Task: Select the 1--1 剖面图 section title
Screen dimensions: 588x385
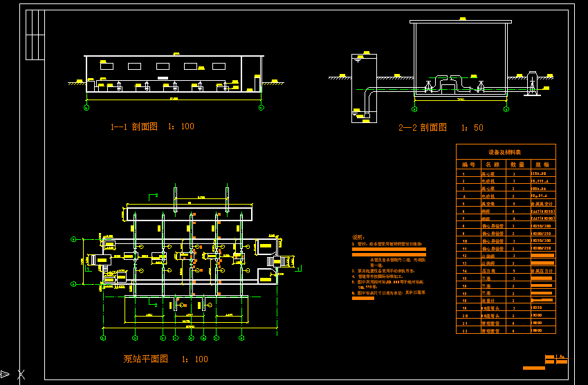Action: pyautogui.click(x=152, y=127)
